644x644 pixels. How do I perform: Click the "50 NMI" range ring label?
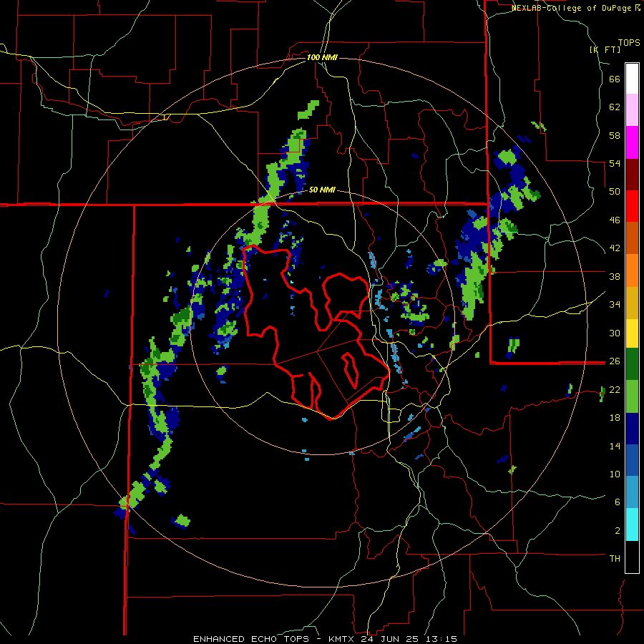[x=322, y=190]
